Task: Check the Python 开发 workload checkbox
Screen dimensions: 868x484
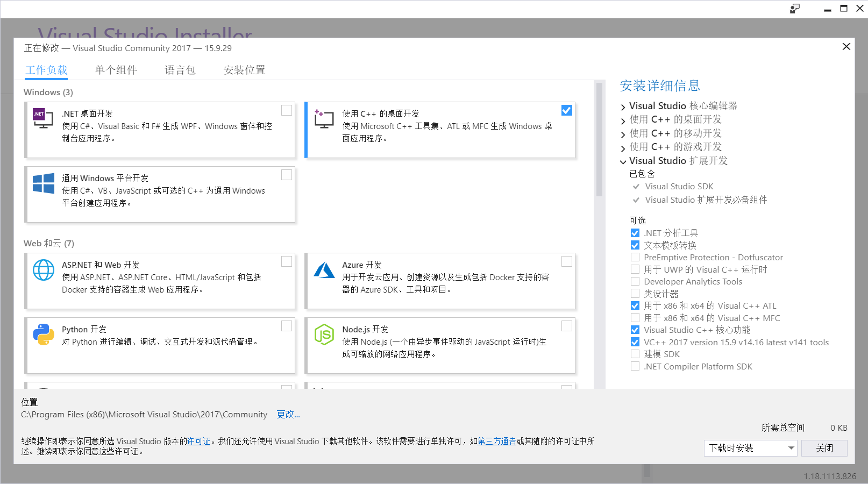Action: (287, 326)
